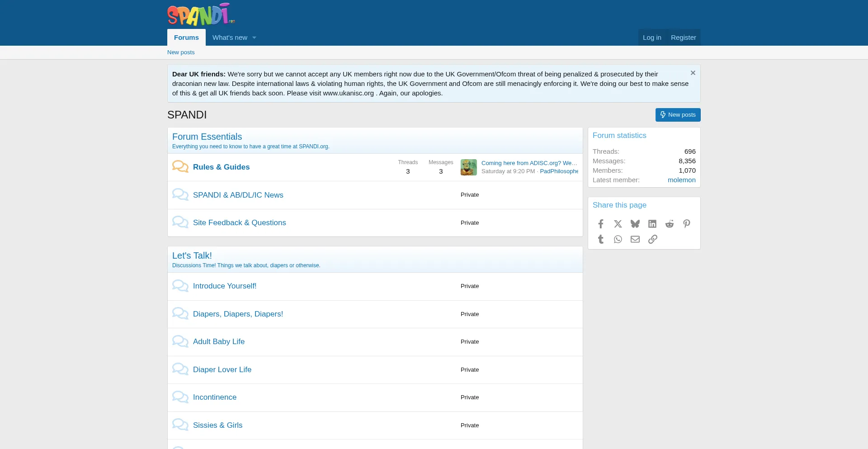Screen dimensions: 868x449
Task: Click New posts sub-navigation link
Action: click(x=181, y=52)
